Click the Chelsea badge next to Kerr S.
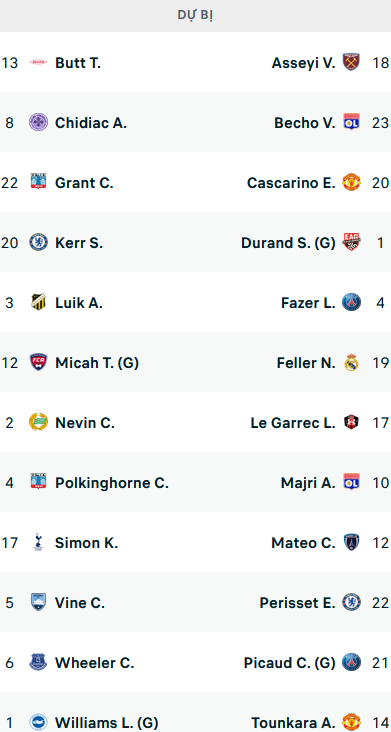The height and width of the screenshot is (732, 391). click(38, 242)
